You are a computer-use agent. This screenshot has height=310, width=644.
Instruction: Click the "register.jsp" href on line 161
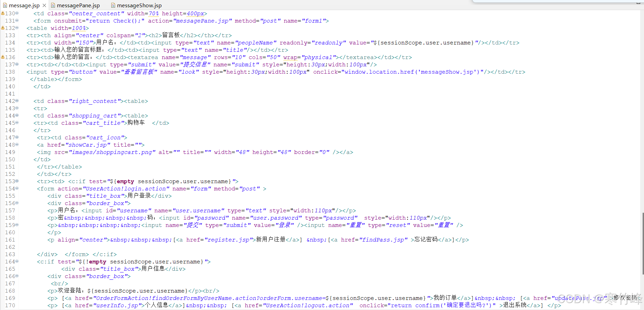coord(230,240)
